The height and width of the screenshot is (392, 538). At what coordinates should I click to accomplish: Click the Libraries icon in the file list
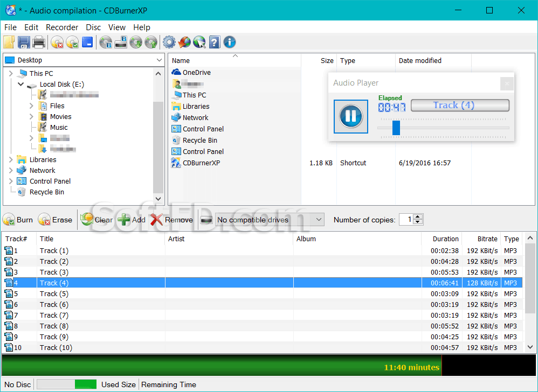coord(176,106)
